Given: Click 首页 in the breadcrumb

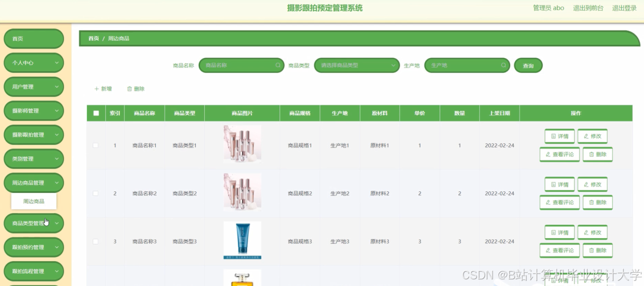Looking at the screenshot, I should click(94, 39).
